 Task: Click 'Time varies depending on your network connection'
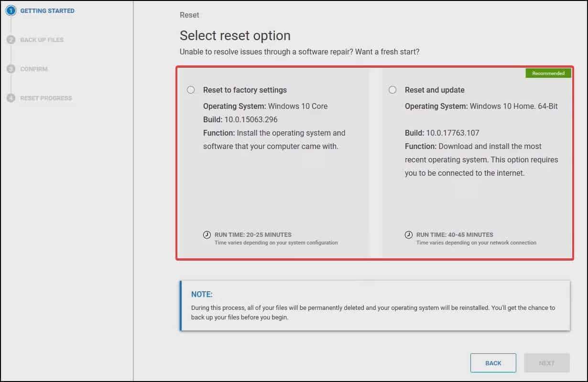click(476, 243)
